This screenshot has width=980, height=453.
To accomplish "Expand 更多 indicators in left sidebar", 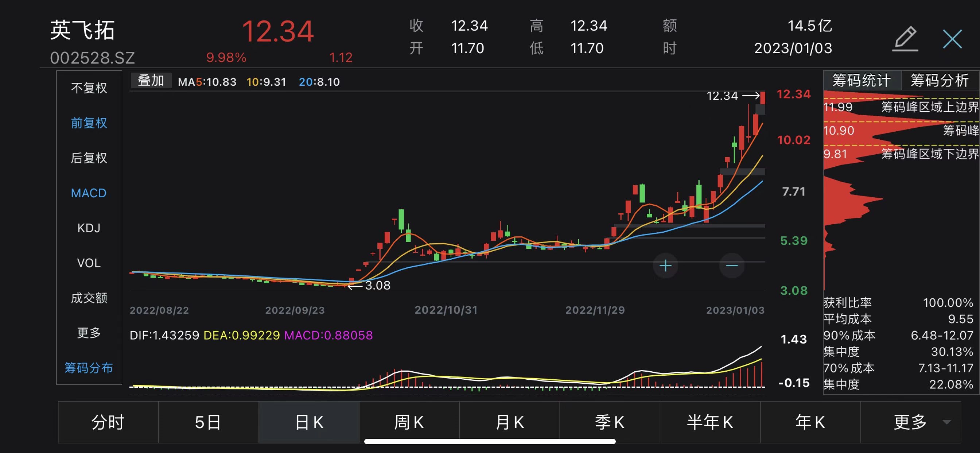I will tap(89, 333).
